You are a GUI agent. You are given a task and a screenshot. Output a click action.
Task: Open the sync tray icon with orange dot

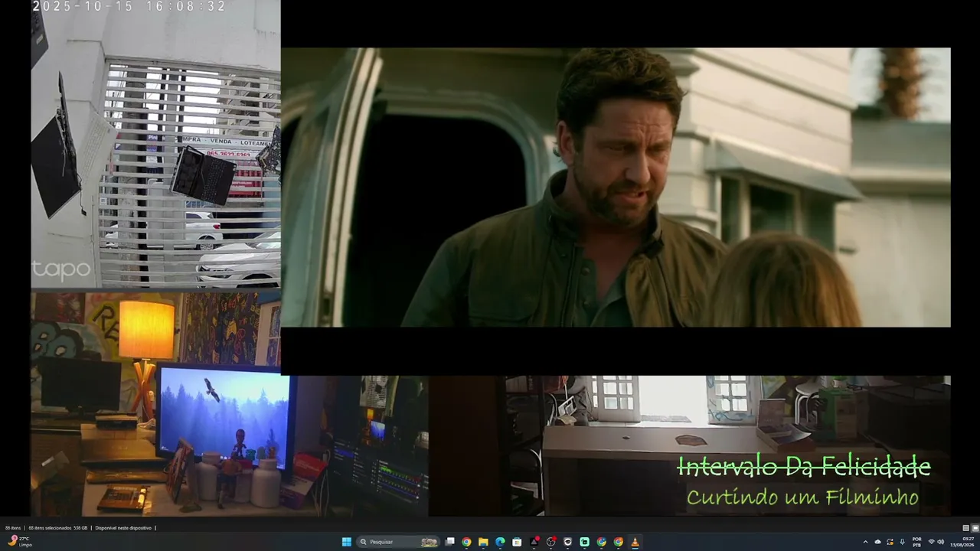(890, 542)
